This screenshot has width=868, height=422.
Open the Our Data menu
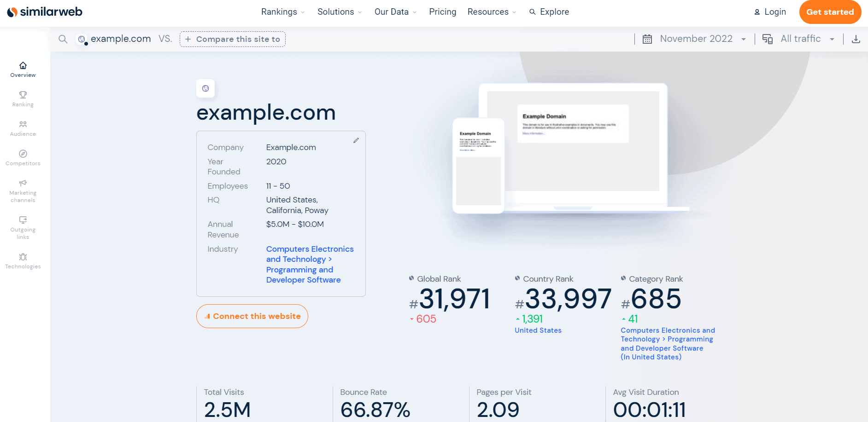[x=395, y=12]
